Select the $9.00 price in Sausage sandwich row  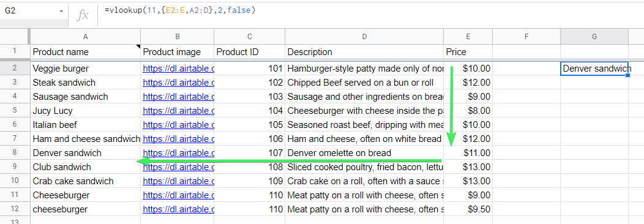tap(468, 97)
